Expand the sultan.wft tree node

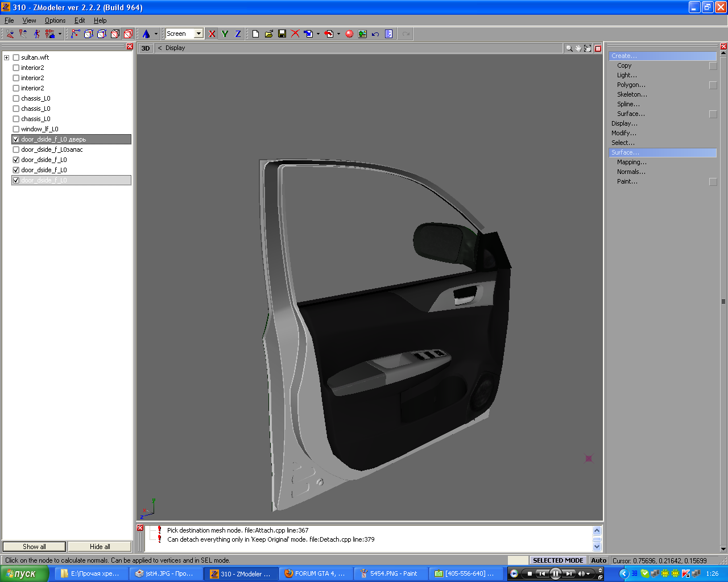(7, 57)
